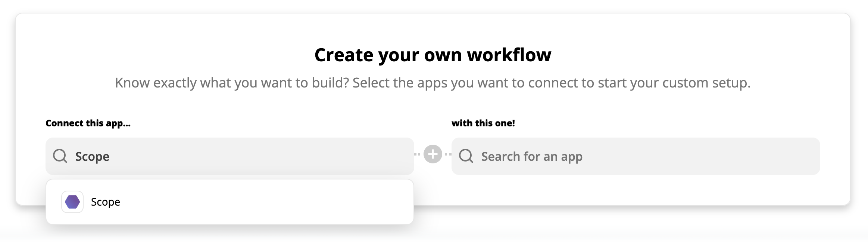This screenshot has width=868, height=243.
Task: Click the far right end of the second search field
Action: click(802, 156)
